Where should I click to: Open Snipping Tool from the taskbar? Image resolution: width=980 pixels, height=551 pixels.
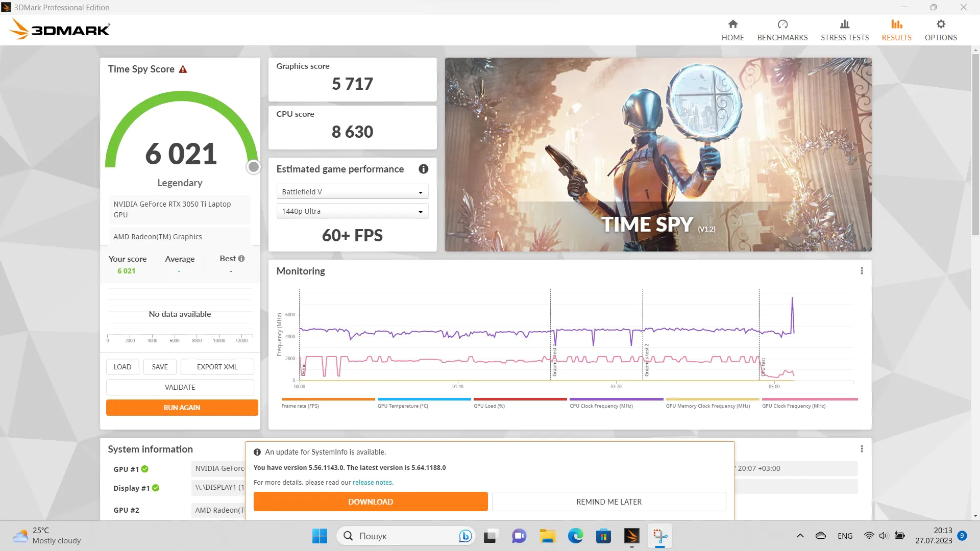pyautogui.click(x=660, y=536)
